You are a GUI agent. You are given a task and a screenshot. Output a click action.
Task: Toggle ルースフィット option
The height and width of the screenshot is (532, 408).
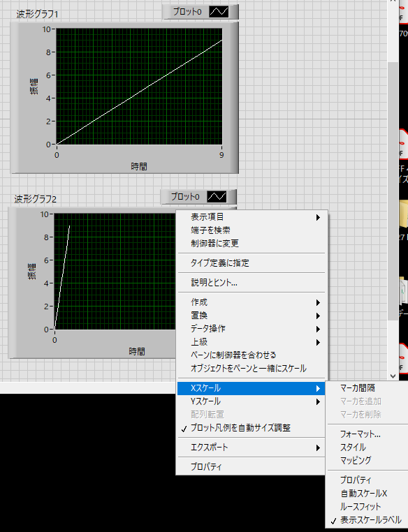click(x=367, y=507)
